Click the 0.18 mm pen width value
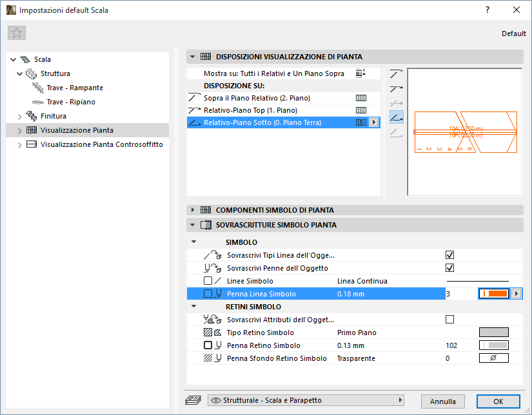532x415 pixels. (x=351, y=294)
